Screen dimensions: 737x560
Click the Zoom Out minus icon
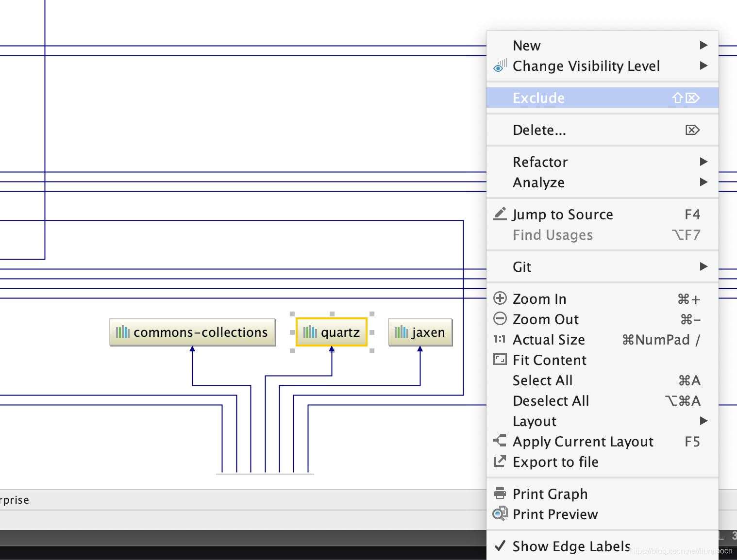(x=500, y=319)
